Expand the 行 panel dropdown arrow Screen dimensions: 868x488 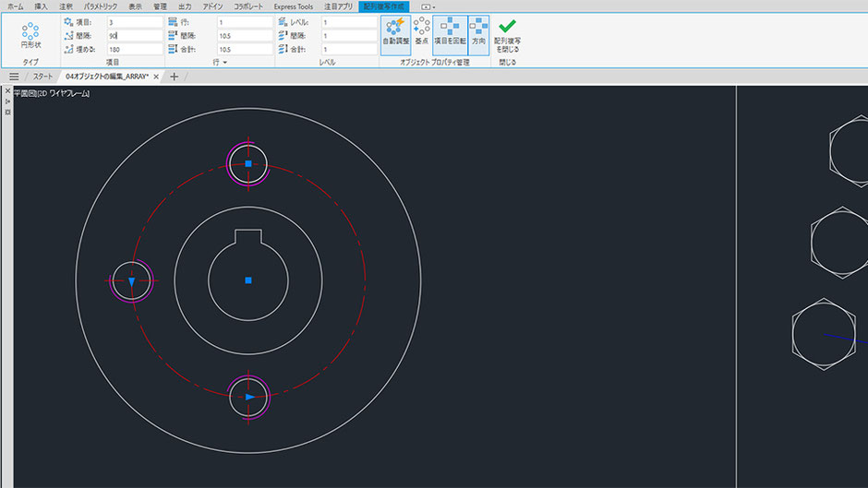coord(224,63)
